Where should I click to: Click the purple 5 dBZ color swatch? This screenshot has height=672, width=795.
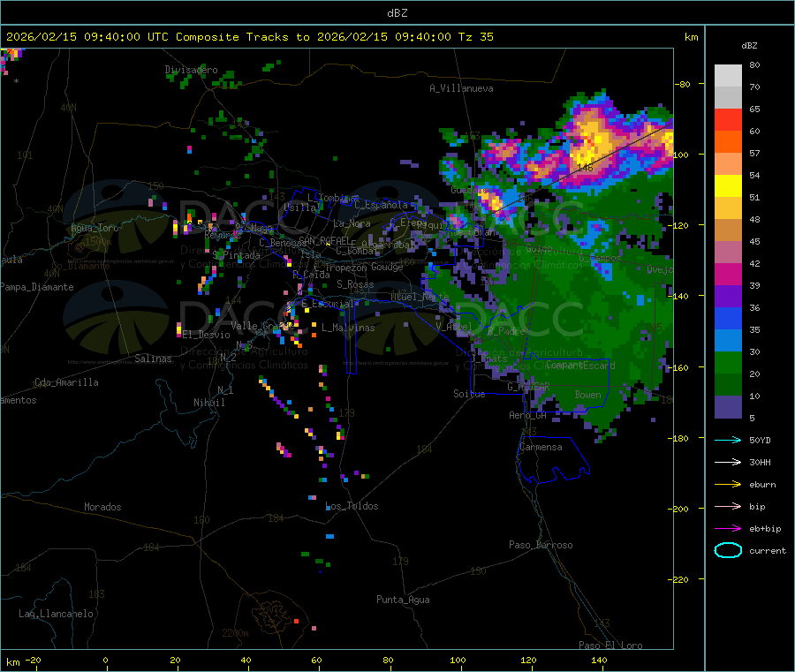(728, 407)
